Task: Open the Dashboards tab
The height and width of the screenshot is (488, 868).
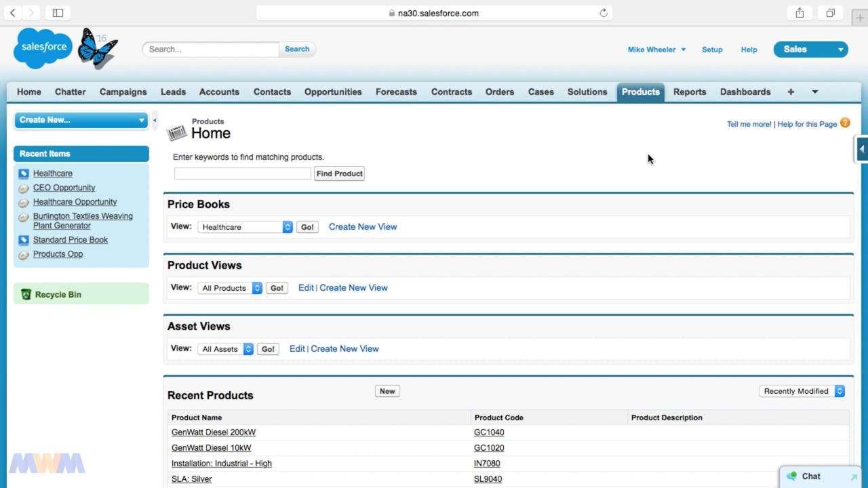Action: click(745, 91)
